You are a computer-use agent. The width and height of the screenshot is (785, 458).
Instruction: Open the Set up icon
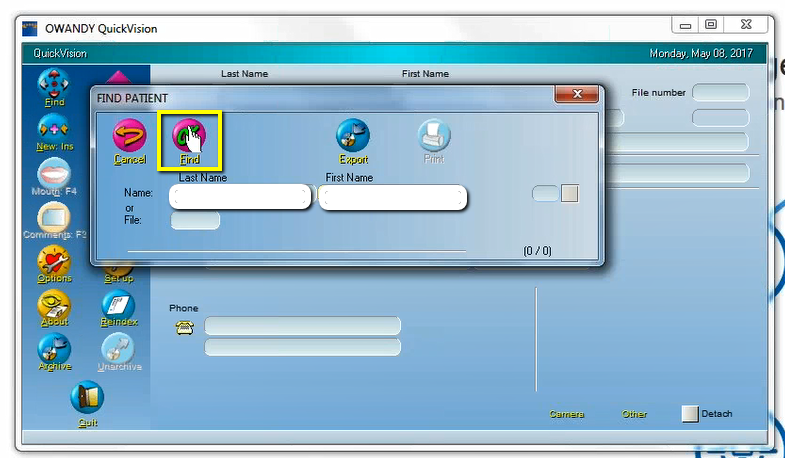coord(119,273)
